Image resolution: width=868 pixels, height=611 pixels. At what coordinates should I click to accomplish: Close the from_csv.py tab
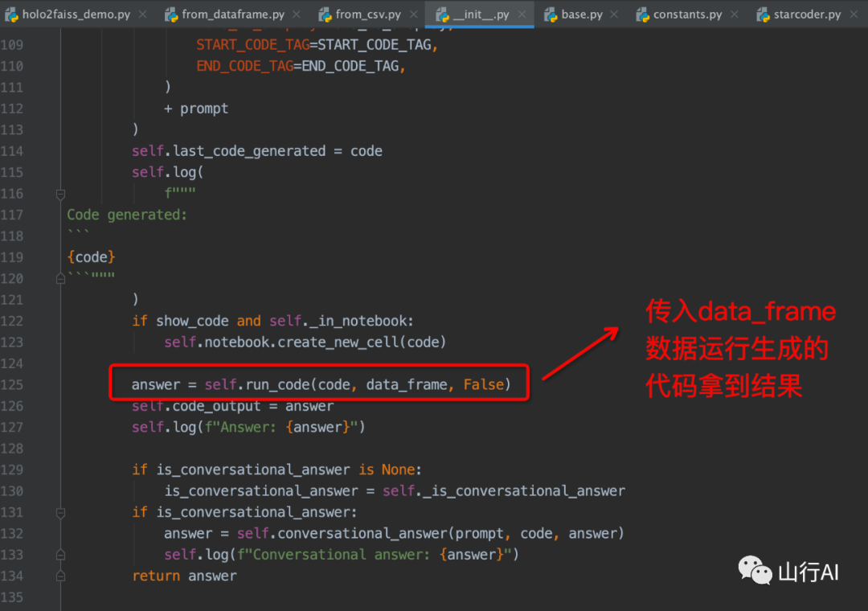coord(414,14)
